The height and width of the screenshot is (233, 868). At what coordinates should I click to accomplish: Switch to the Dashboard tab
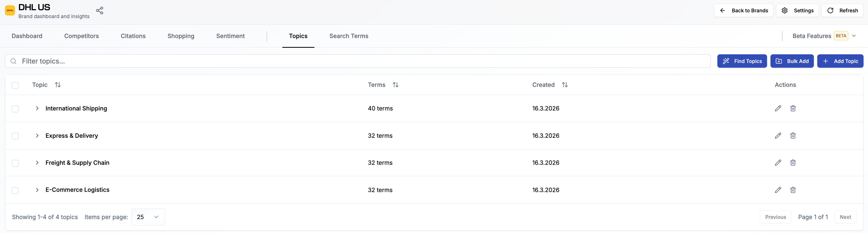tap(27, 36)
